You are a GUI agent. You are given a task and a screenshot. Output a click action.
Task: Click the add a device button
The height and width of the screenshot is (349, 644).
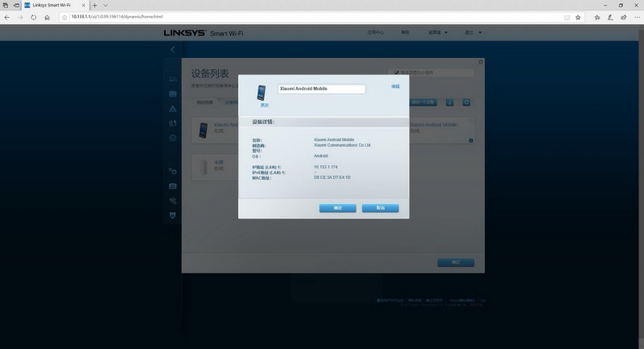coord(423,102)
